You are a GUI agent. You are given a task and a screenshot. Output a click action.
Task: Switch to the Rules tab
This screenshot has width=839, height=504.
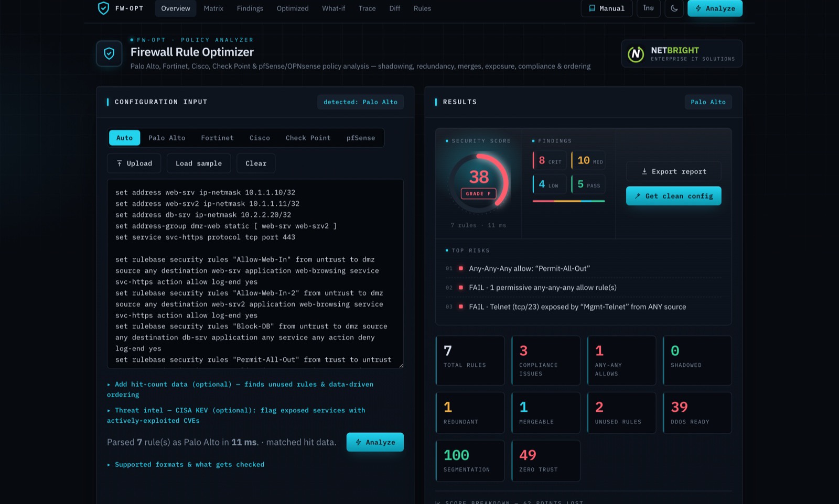(x=422, y=8)
